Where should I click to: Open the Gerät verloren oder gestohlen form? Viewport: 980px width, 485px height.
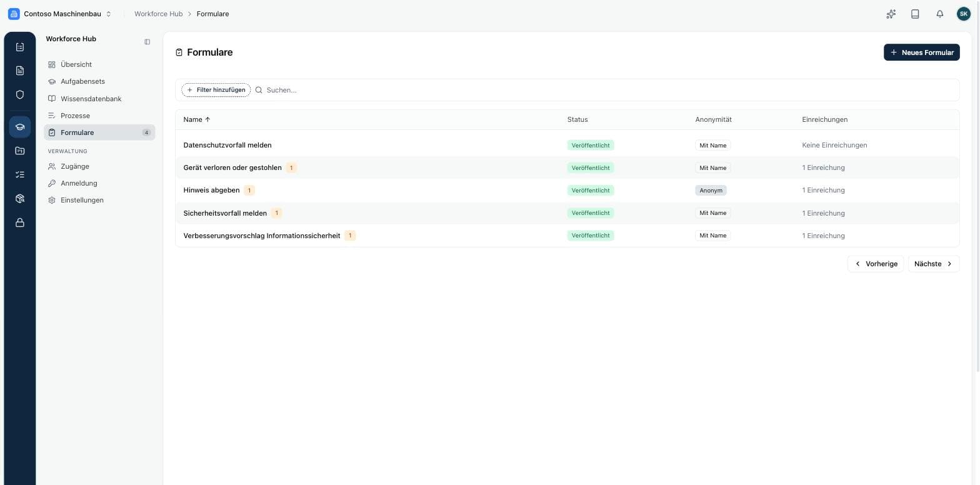click(232, 167)
